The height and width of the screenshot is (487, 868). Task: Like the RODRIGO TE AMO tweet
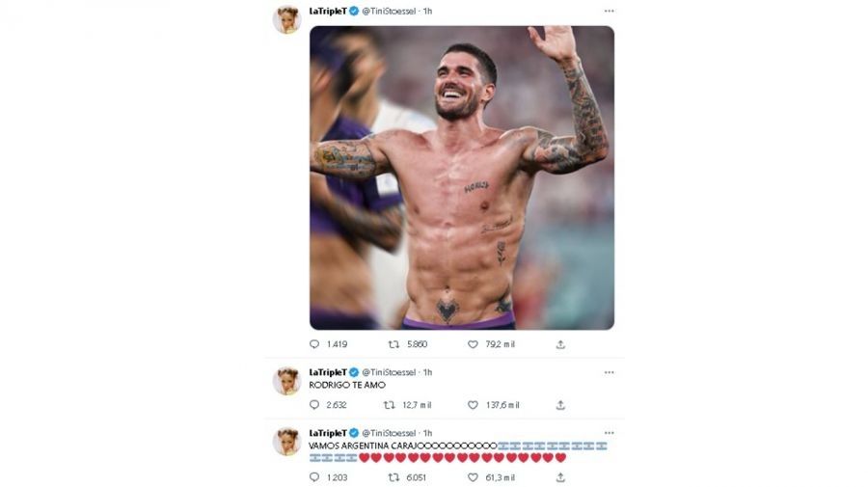pos(473,405)
